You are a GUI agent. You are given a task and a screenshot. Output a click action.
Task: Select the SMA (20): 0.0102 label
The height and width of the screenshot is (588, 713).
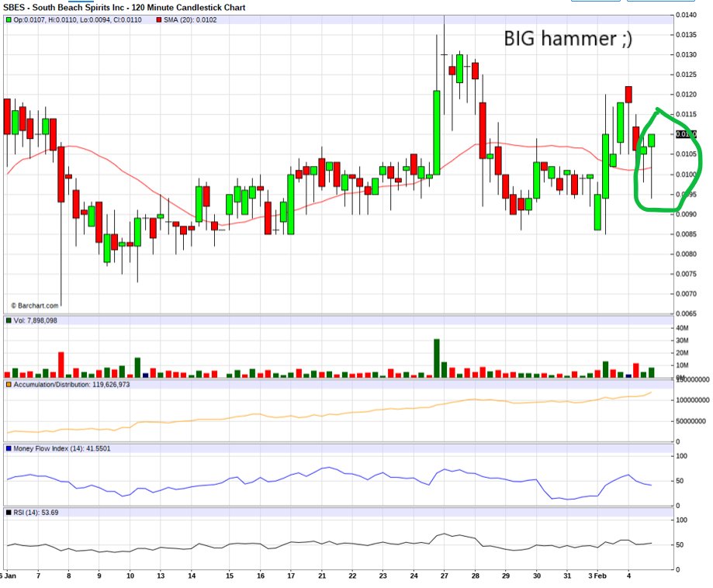click(190, 20)
